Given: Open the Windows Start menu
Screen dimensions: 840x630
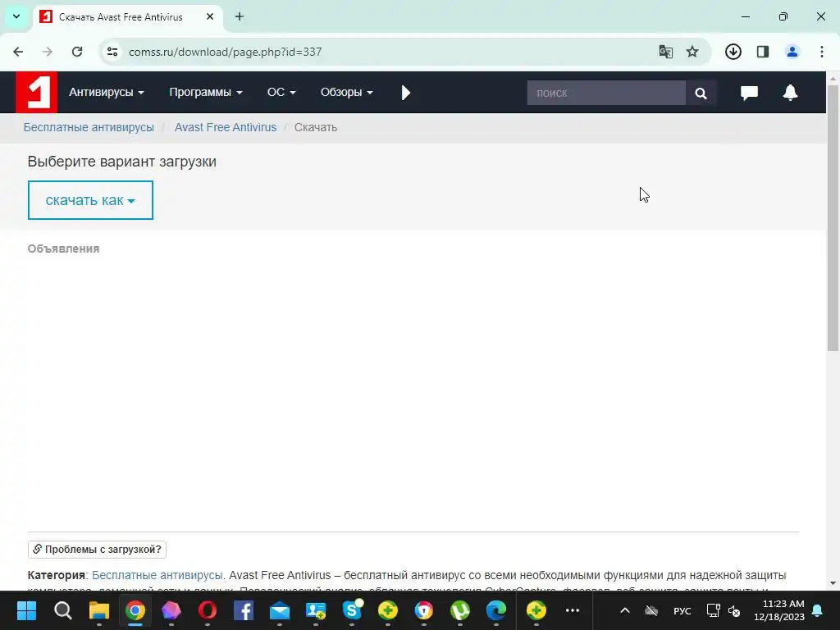Looking at the screenshot, I should [x=26, y=610].
